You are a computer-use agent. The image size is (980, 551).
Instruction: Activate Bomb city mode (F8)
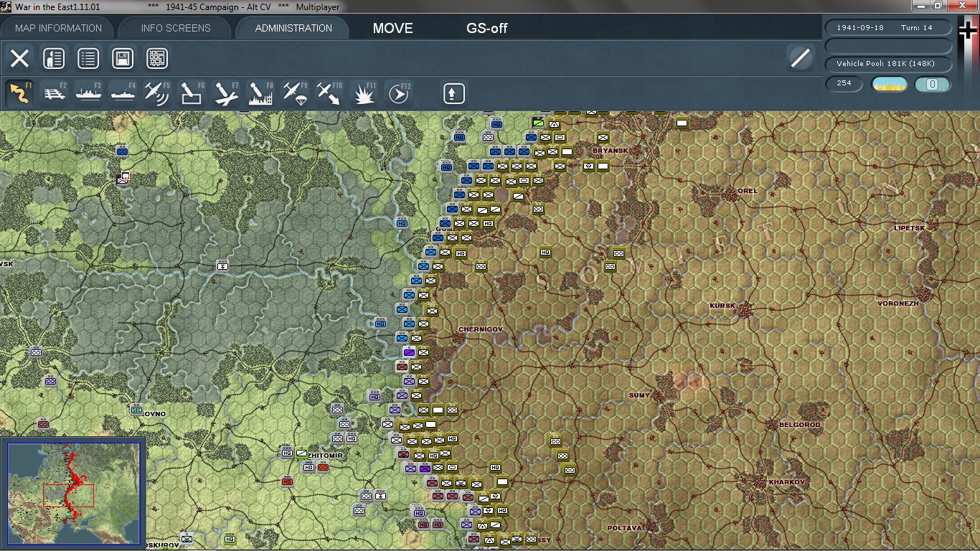click(260, 93)
